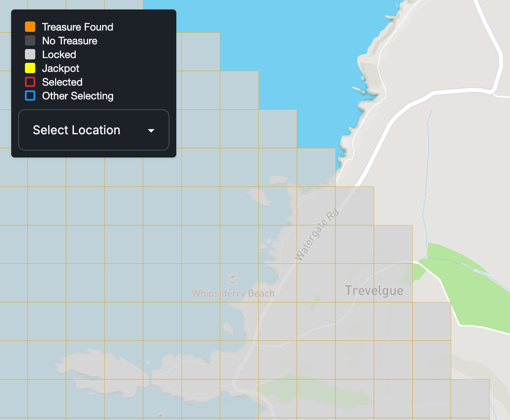Click the Watergate Rd road label
The width and height of the screenshot is (510, 420).
tap(317, 235)
